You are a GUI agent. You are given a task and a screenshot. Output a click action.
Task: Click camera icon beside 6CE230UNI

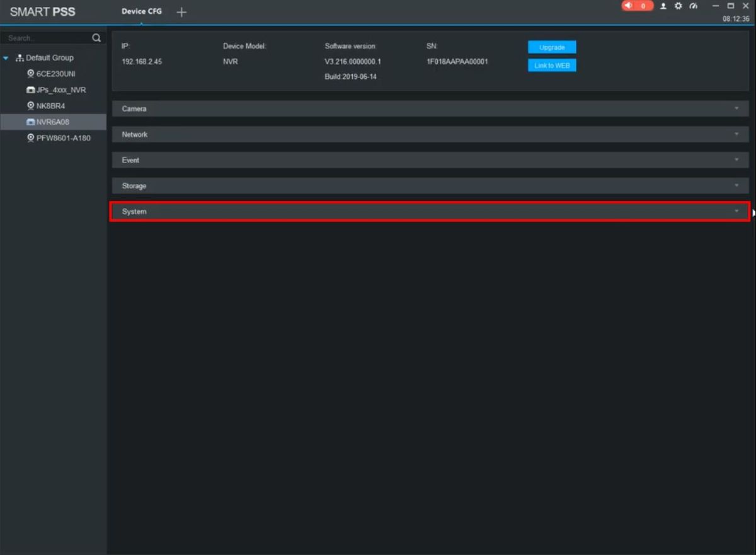(x=30, y=74)
